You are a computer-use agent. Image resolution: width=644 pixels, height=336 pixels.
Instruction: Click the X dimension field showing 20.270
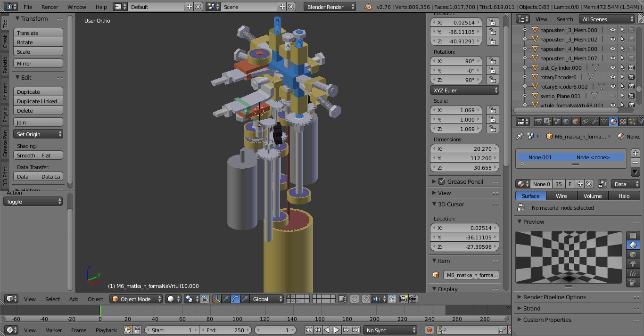[x=464, y=148]
